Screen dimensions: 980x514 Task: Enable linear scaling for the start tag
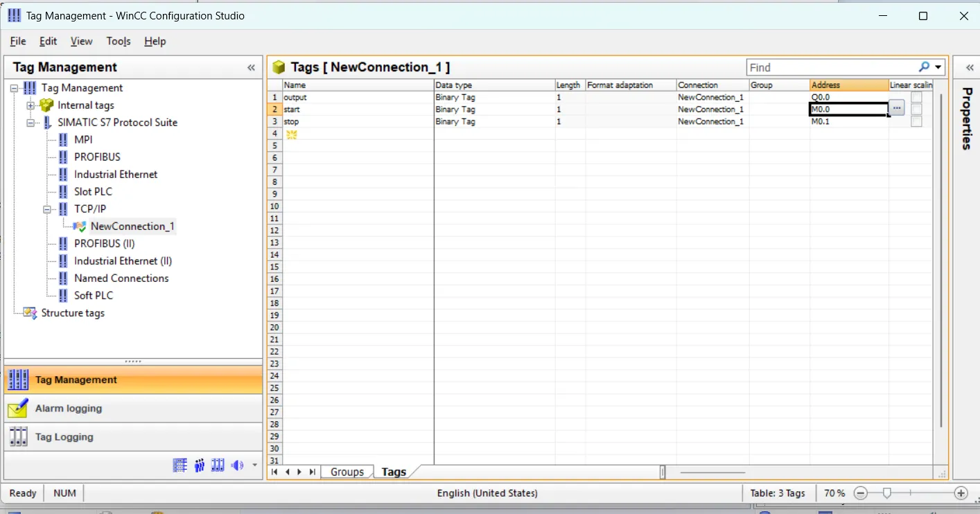[916, 109]
